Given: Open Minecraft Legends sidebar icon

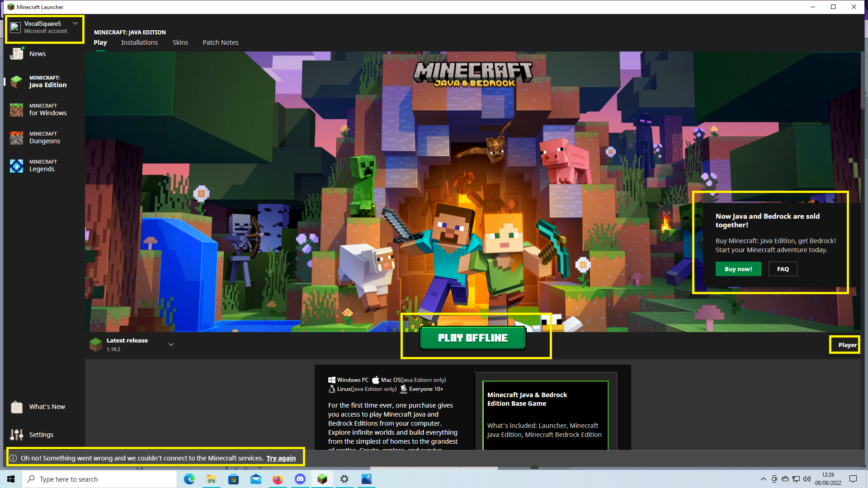Looking at the screenshot, I should pos(17,166).
